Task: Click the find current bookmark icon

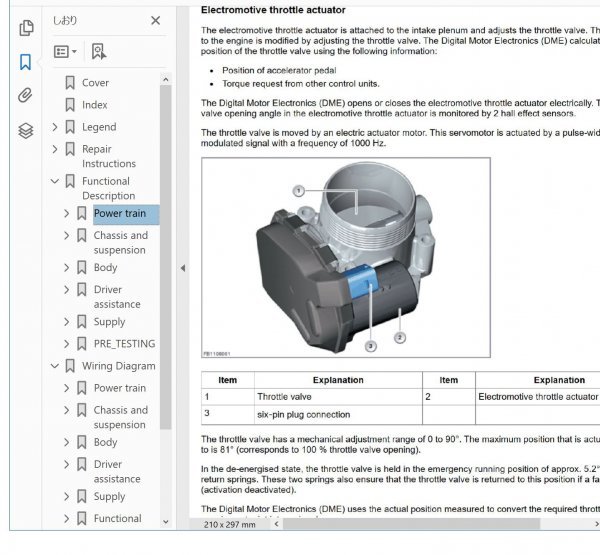Action: (x=99, y=51)
